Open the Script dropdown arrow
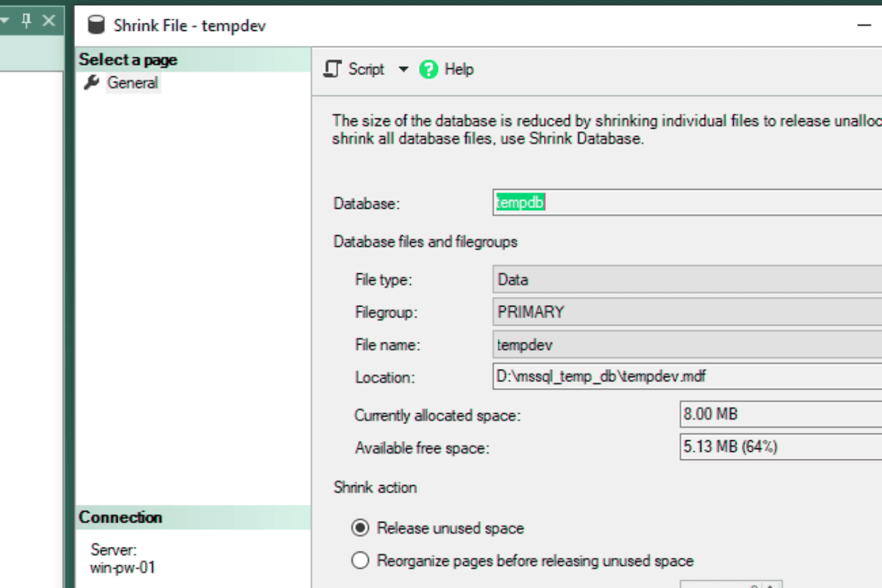 (403, 69)
